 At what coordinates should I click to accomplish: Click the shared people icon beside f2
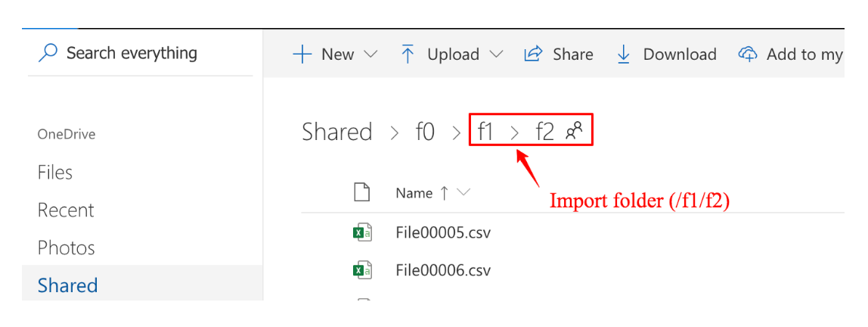(574, 131)
